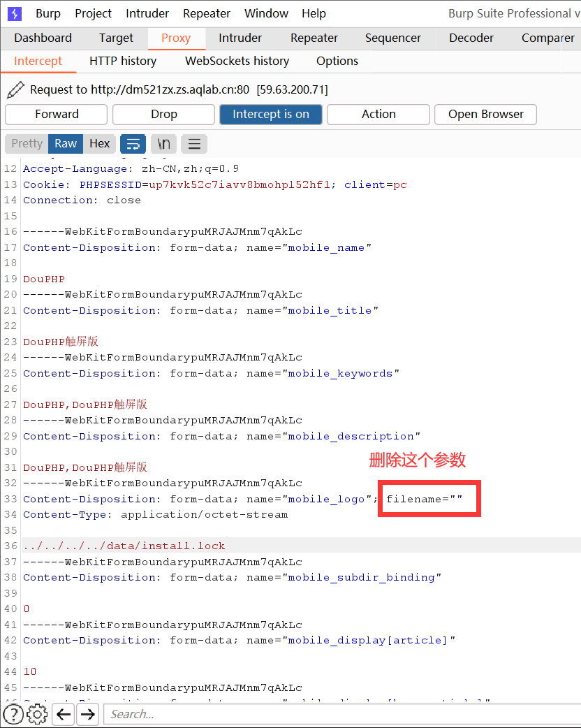The width and height of the screenshot is (581, 728).
Task: Switch to the Decoder tab
Action: click(471, 38)
